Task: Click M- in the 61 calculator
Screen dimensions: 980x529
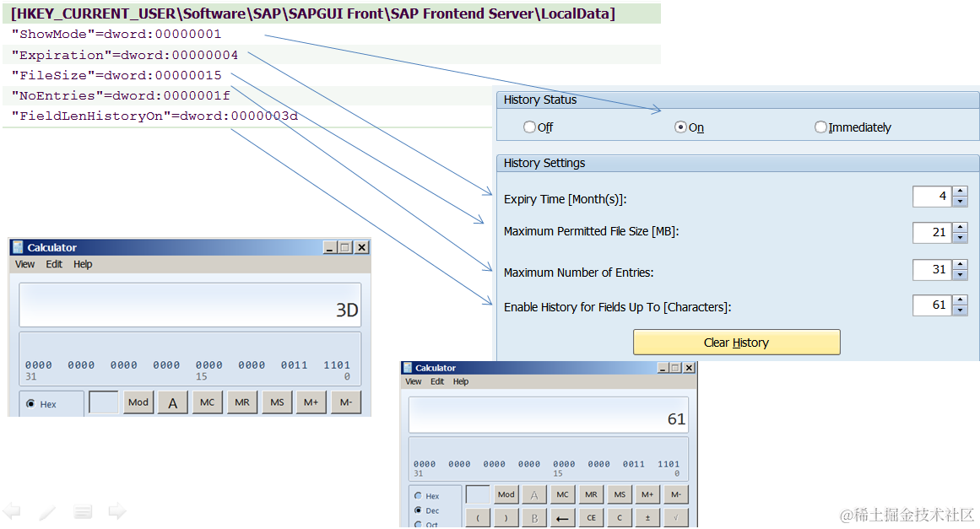Action: coord(676,494)
